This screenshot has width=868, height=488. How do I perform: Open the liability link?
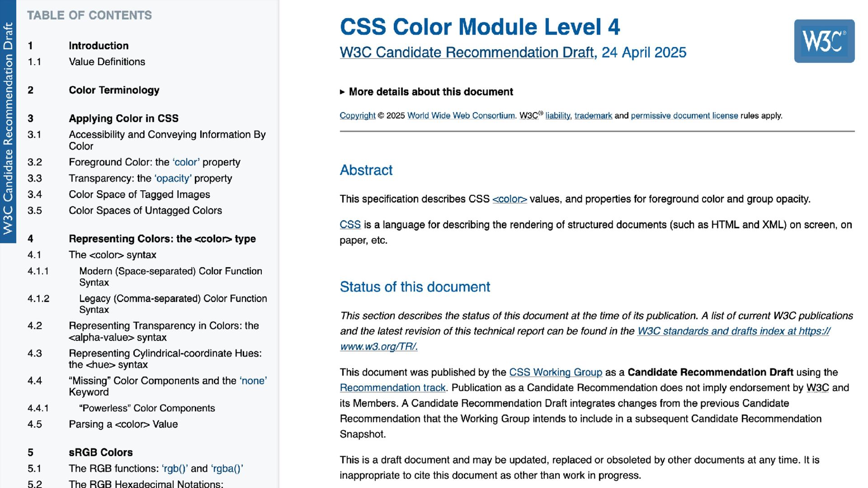tap(558, 116)
